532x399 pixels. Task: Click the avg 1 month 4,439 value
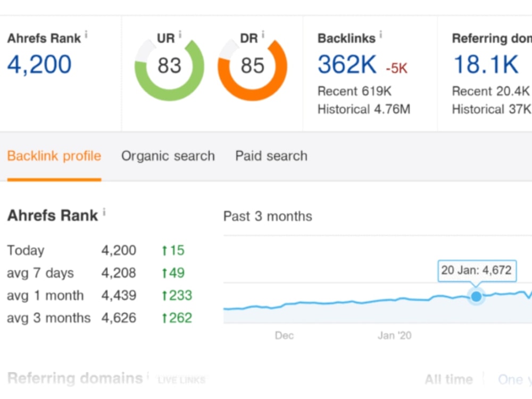point(119,295)
